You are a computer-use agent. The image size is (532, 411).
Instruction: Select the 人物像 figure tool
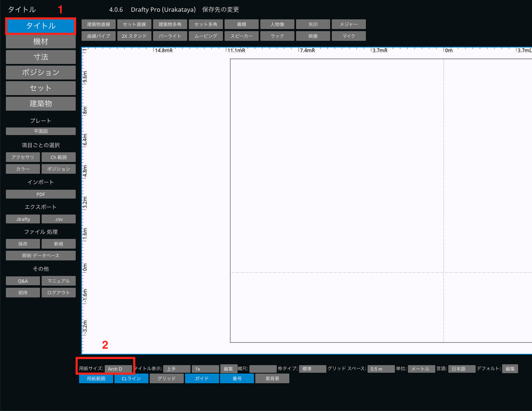[x=277, y=24]
